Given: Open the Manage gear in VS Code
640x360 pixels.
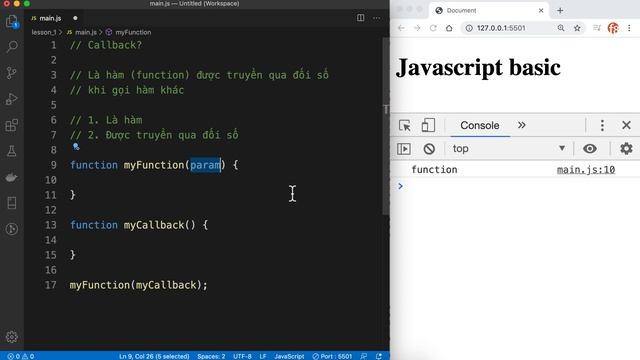Looking at the screenshot, I should [12, 337].
